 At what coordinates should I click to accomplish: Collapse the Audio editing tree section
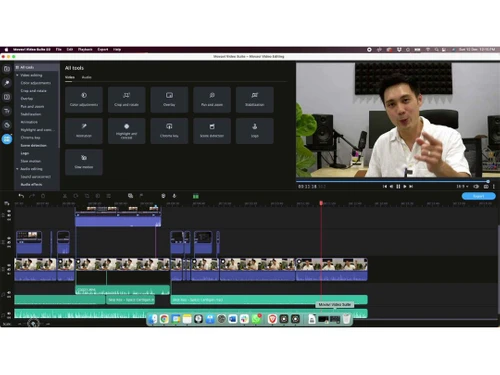pos(17,169)
